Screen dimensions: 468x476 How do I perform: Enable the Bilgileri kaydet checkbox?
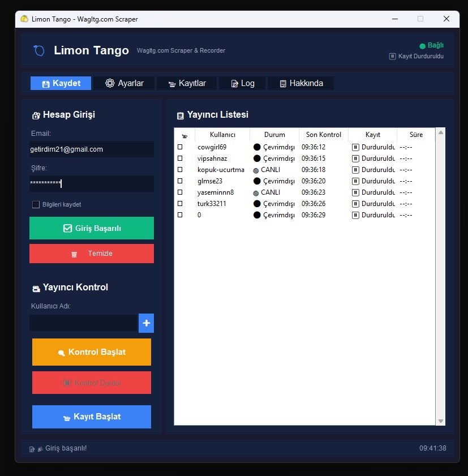pyautogui.click(x=36, y=204)
